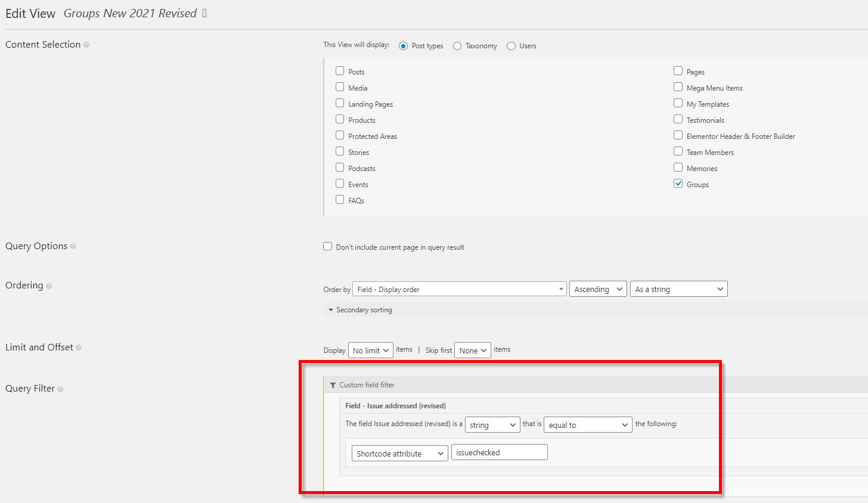Viewport: 868px width, 503px height.
Task: Expand the Secondary sorting section
Action: [360, 310]
